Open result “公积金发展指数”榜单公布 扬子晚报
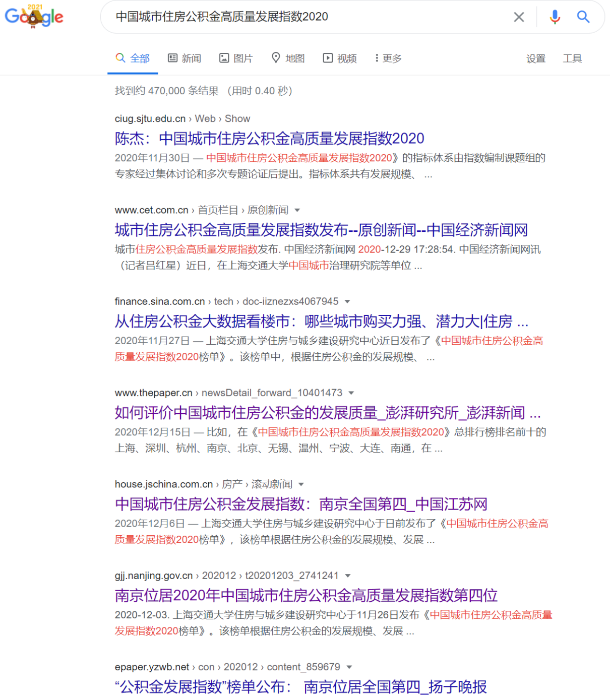The width and height of the screenshot is (610, 700). tap(301, 686)
